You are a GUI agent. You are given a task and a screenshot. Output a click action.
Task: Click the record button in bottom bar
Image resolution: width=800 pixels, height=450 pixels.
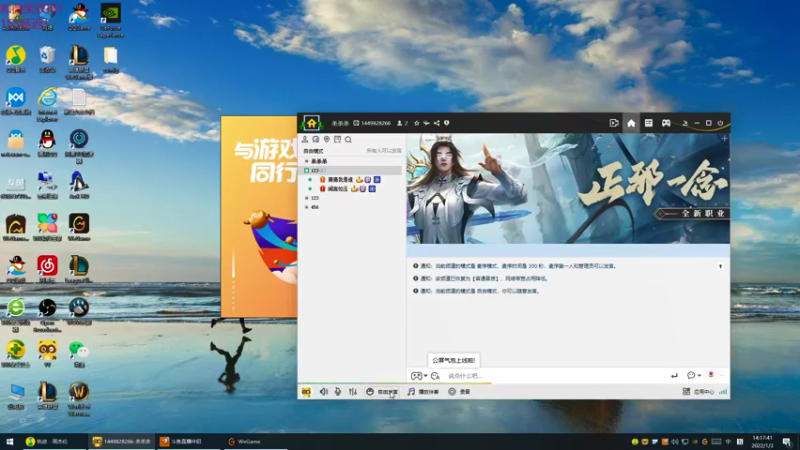459,392
